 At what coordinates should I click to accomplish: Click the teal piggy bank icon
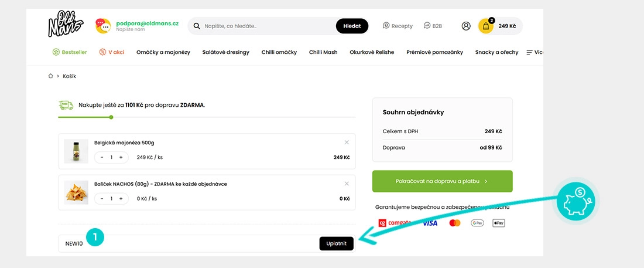pyautogui.click(x=576, y=201)
